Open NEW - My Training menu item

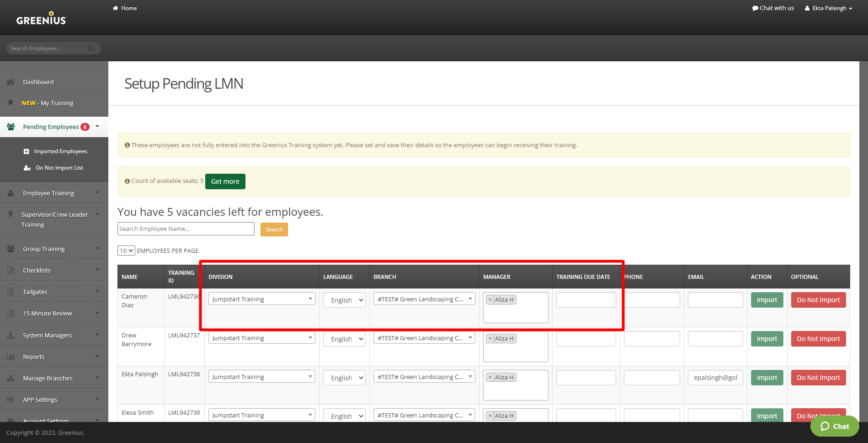48,103
